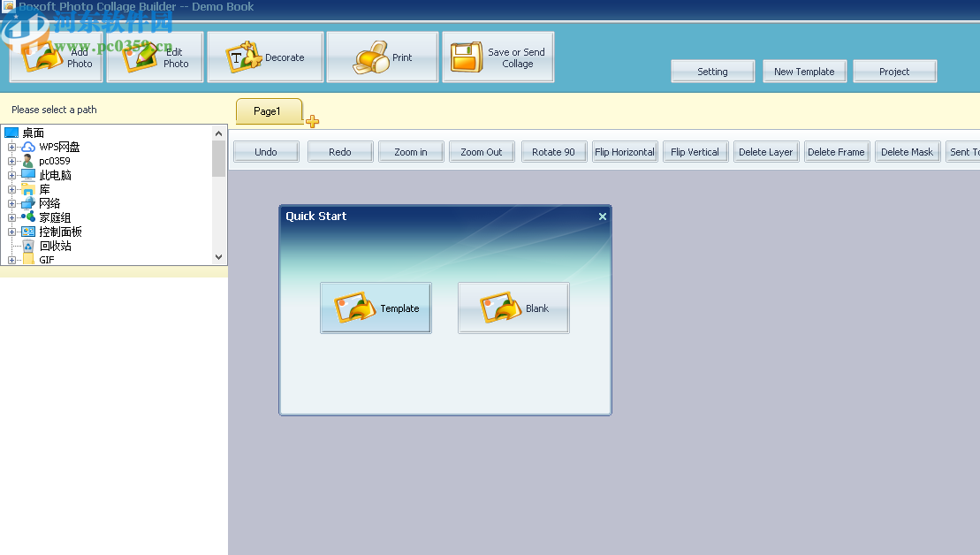The image size is (980, 555).
Task: Click the Undo button
Action: click(266, 152)
